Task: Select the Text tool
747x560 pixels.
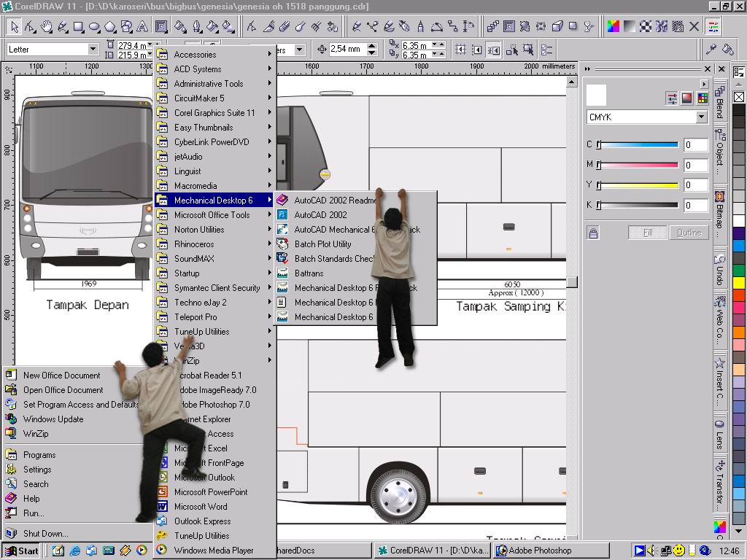Action: coord(142,27)
